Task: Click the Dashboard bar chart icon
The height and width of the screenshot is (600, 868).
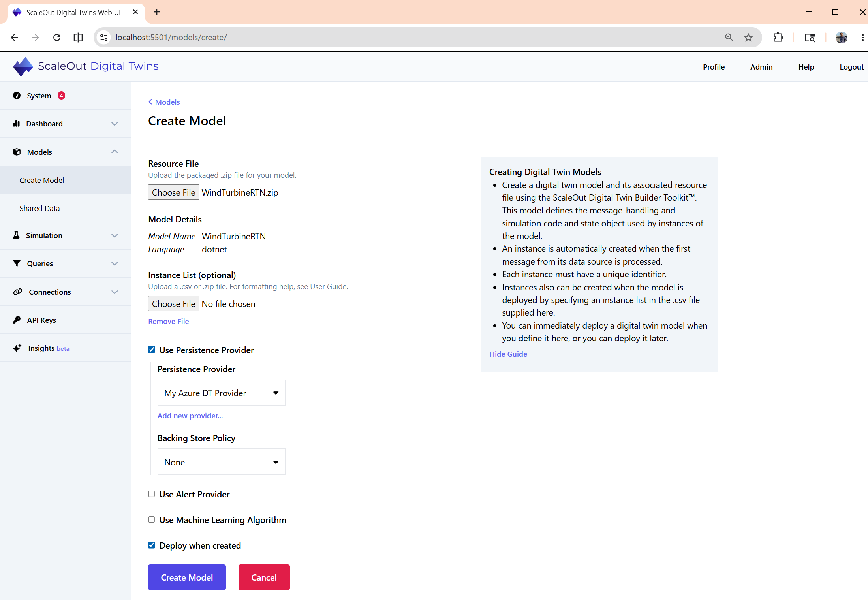Action: point(16,124)
